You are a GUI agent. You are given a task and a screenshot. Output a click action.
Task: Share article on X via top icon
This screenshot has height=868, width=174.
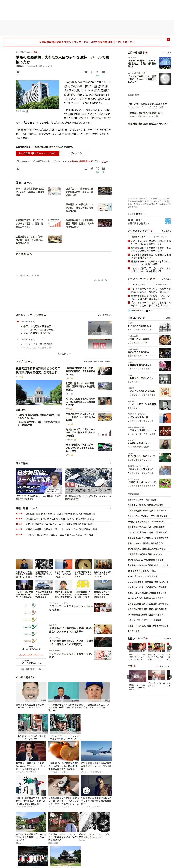coord(98,72)
